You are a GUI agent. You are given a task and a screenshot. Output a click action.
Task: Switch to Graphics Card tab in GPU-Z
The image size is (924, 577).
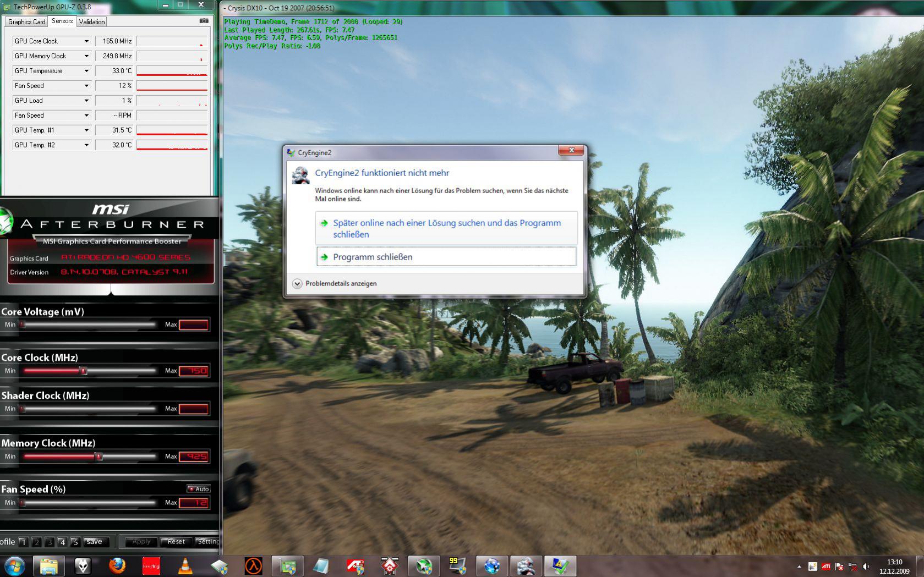[x=26, y=22]
